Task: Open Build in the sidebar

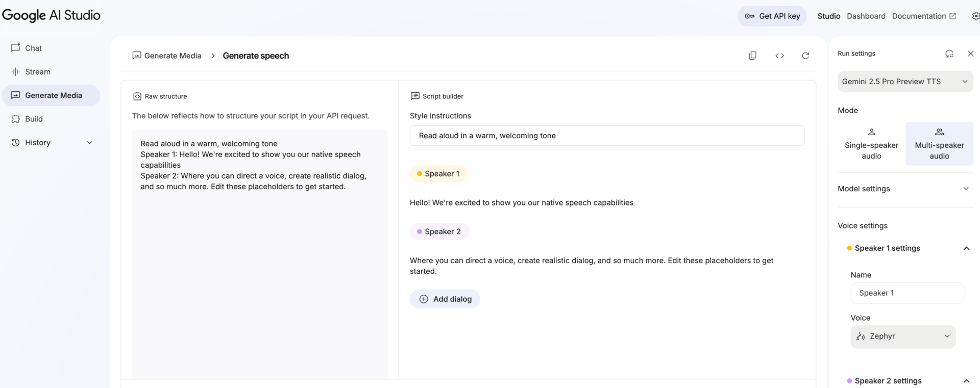Action: 34,119
